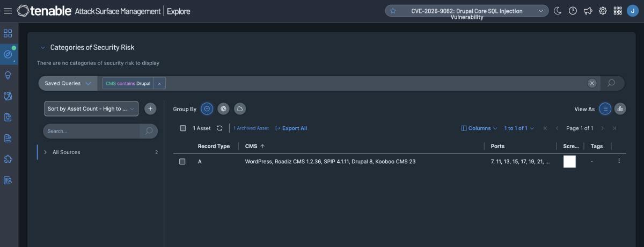
Task: Click the Tenable logo
Action: [x=43, y=11]
